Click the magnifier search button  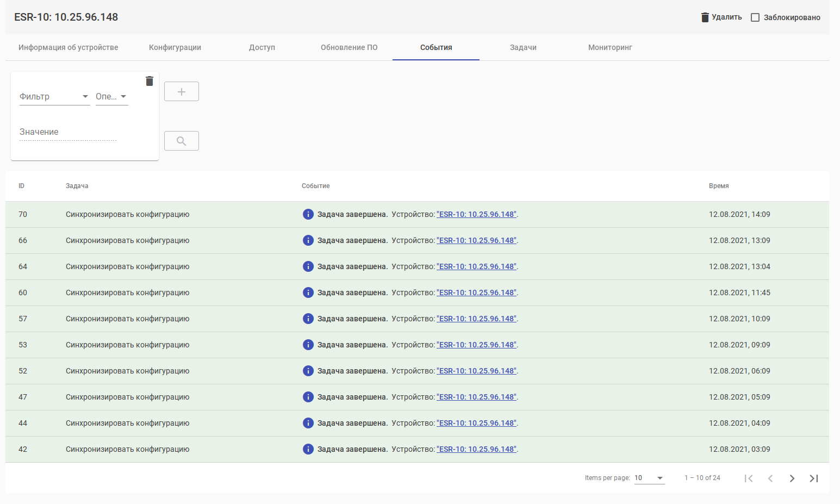(x=182, y=141)
